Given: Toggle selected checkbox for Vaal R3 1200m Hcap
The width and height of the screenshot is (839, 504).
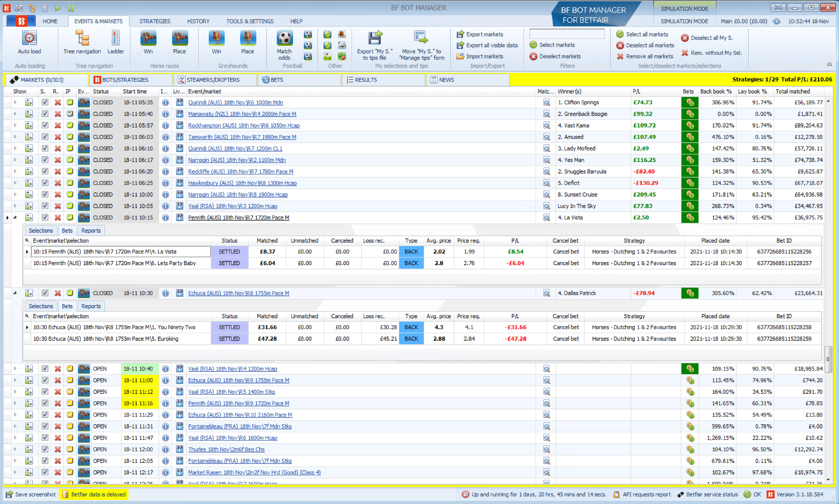Looking at the screenshot, I should [x=45, y=206].
